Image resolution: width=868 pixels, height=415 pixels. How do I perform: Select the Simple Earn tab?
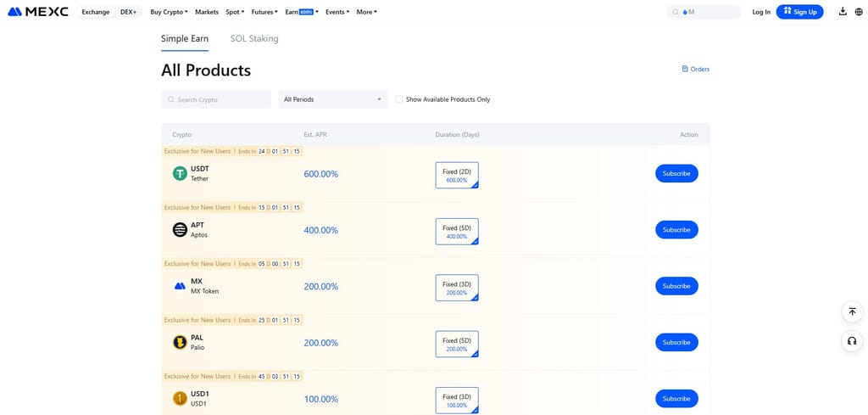pos(185,39)
